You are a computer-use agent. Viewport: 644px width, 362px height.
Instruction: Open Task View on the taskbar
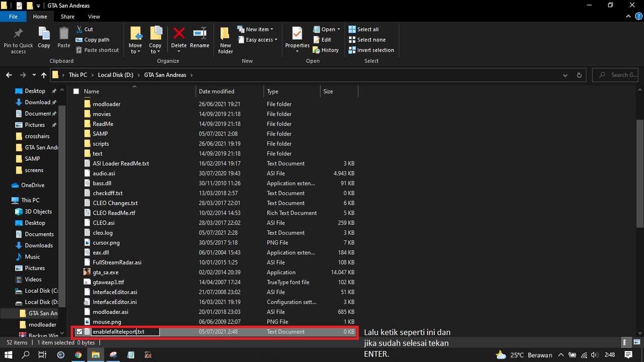click(43, 355)
